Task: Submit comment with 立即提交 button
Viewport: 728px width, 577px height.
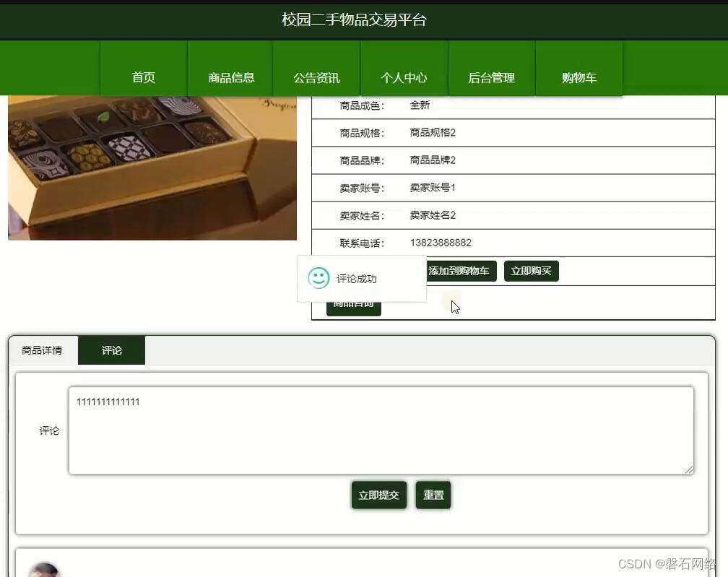Action: click(x=379, y=495)
